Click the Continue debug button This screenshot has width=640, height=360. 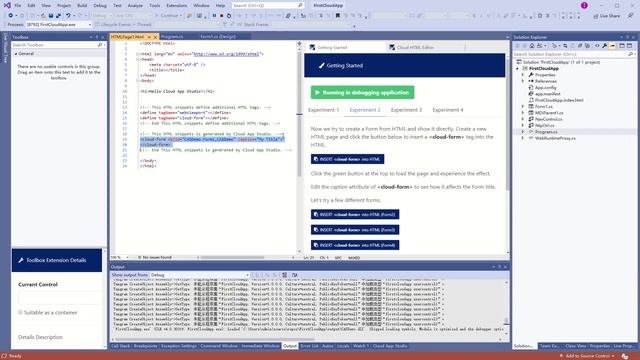pyautogui.click(x=167, y=16)
